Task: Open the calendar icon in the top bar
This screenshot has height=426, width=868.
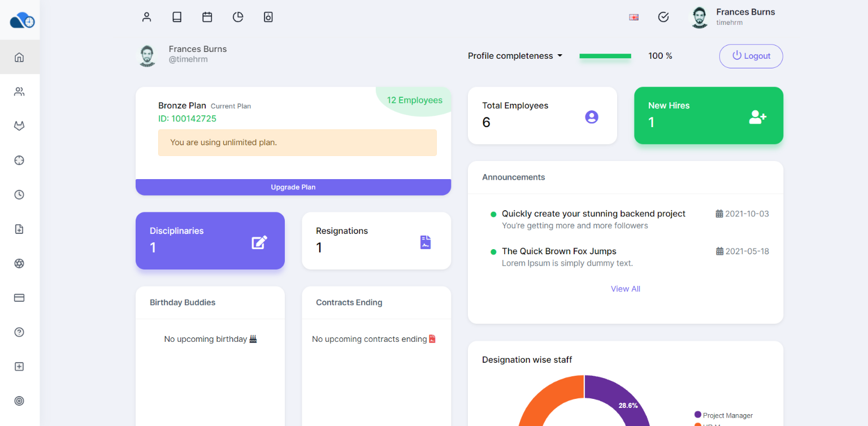Action: tap(207, 17)
